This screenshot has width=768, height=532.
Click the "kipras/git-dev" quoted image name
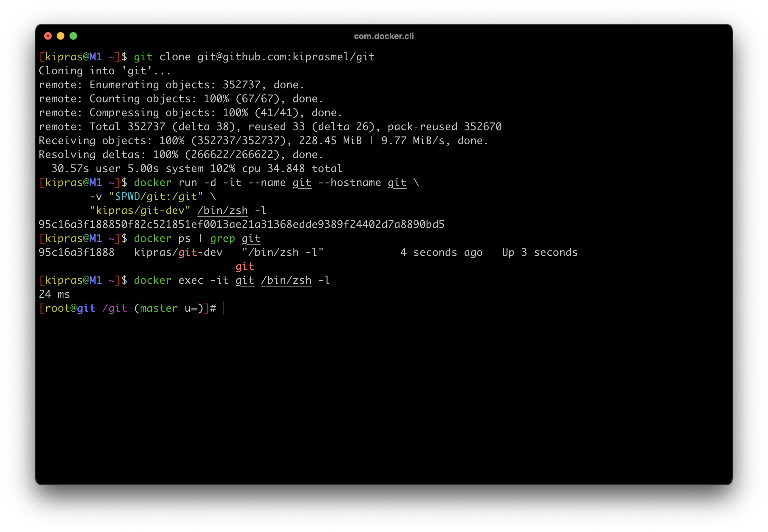[140, 211]
